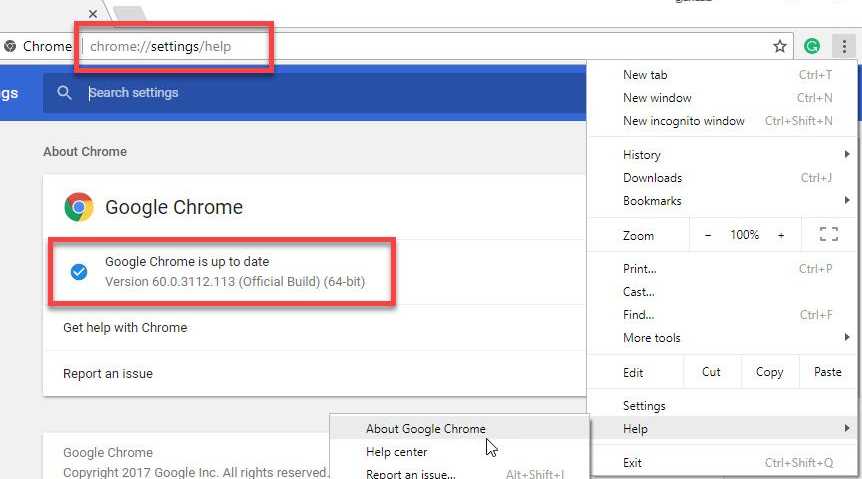Decrease zoom with the minus button
The image size is (862, 479).
pyautogui.click(x=708, y=235)
